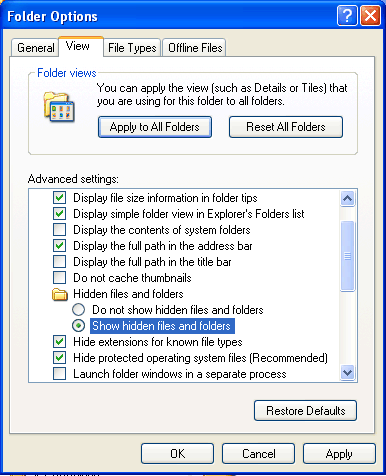
Task: Click the scrollbar down arrow
Action: (x=347, y=372)
